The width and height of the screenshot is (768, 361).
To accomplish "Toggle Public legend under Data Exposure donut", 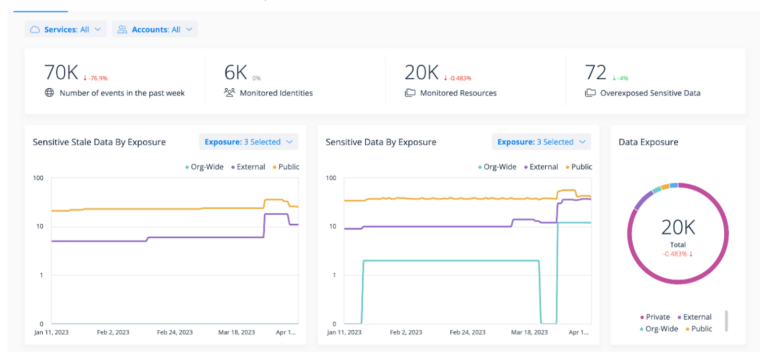I will click(699, 329).
